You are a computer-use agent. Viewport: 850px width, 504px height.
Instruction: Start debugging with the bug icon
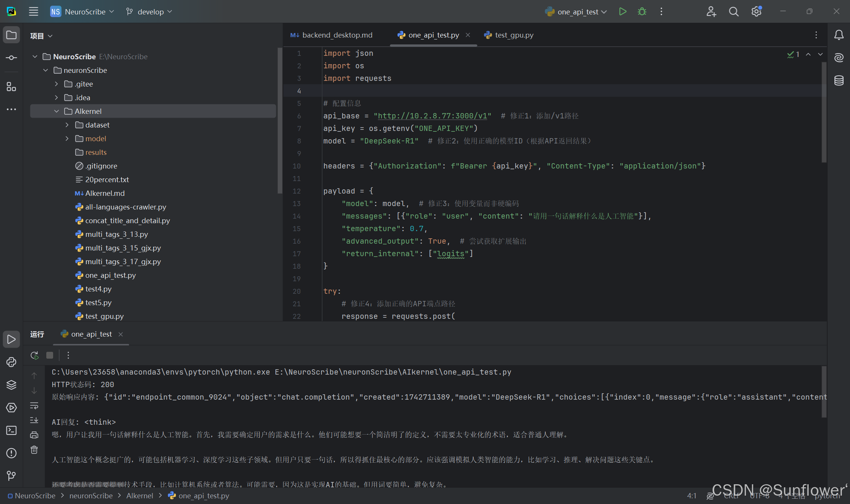642,12
